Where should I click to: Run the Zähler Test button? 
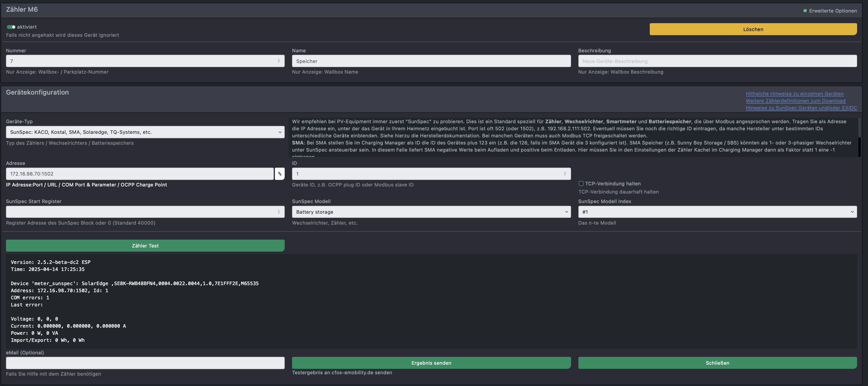145,246
